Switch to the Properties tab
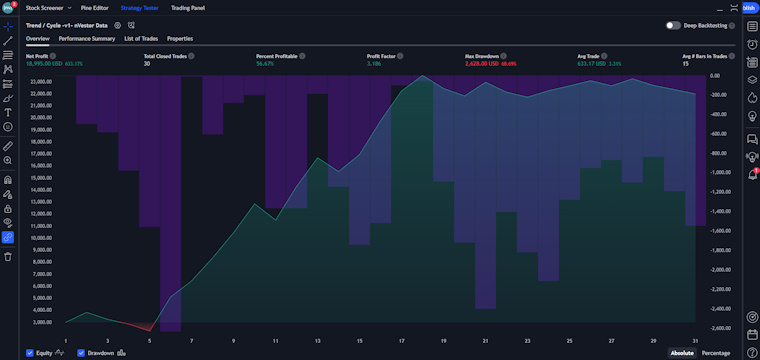760x360 pixels. 180,39
